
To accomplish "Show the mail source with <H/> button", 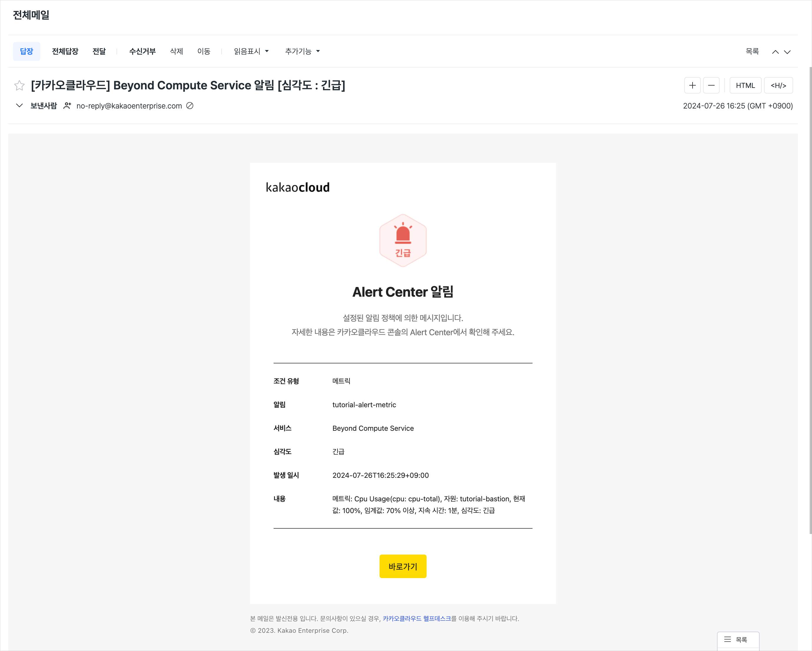I will (x=778, y=86).
